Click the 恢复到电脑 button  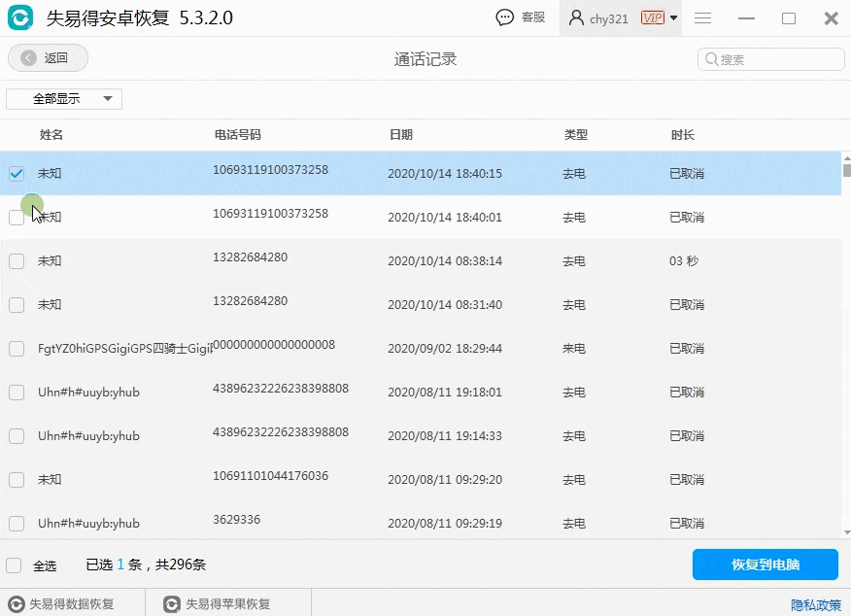[x=766, y=565]
